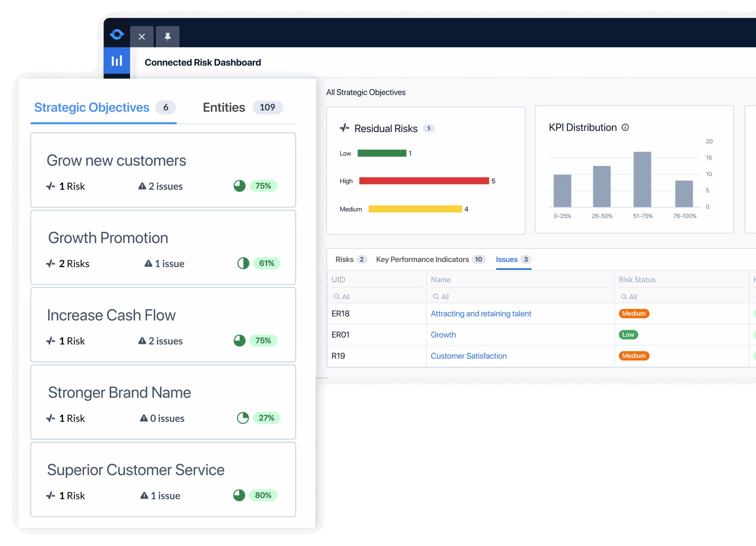The height and width of the screenshot is (546, 756).
Task: Click Grow new customers progress pie icon
Action: pos(239,186)
